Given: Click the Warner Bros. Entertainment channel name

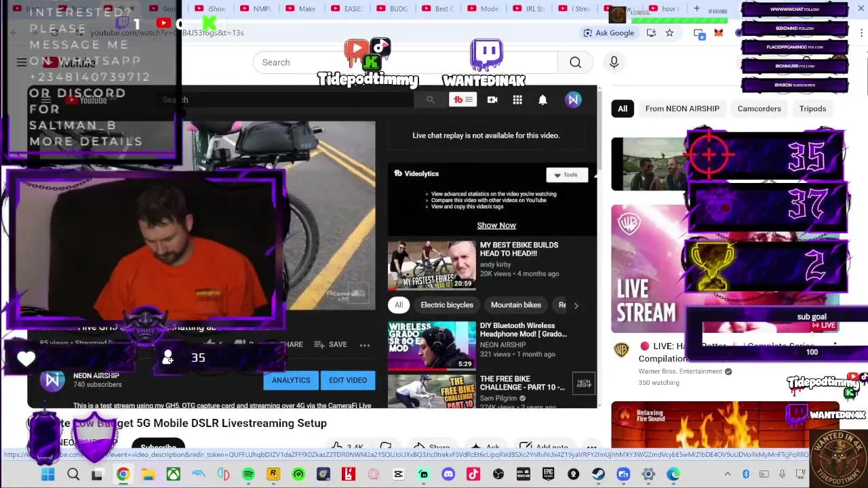Looking at the screenshot, I should pos(680,371).
